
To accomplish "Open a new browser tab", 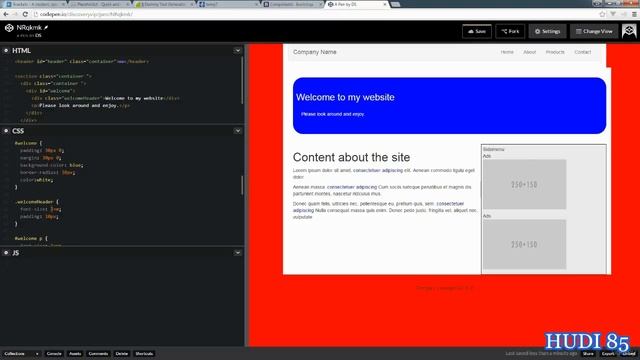I will click(x=395, y=4).
